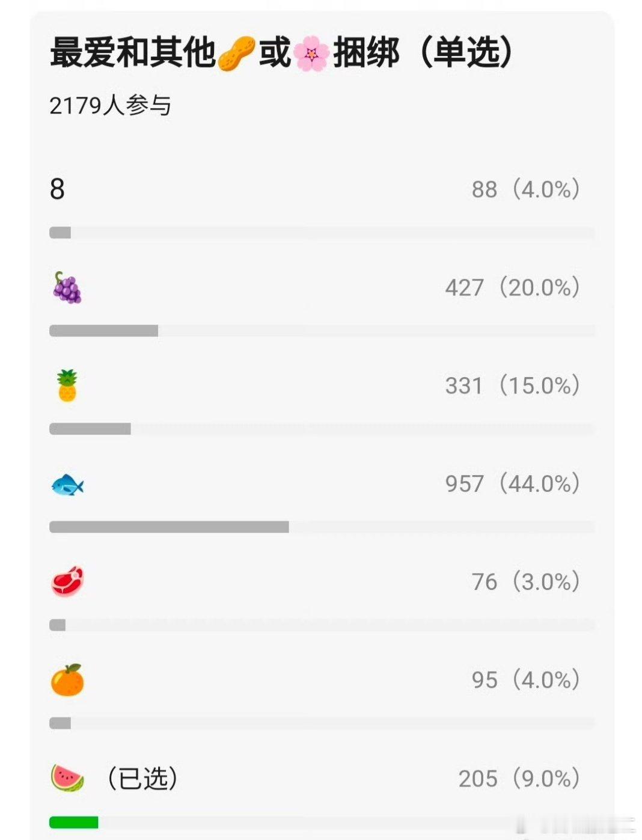The height and width of the screenshot is (840, 642).
Task: Click the 427 (20.0%) vote count
Action: [x=513, y=287]
